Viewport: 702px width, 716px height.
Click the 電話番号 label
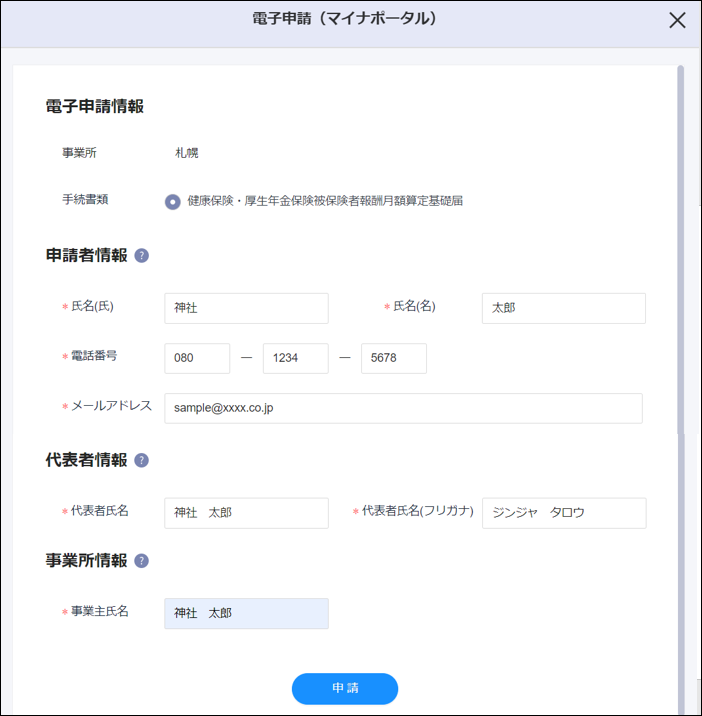94,356
